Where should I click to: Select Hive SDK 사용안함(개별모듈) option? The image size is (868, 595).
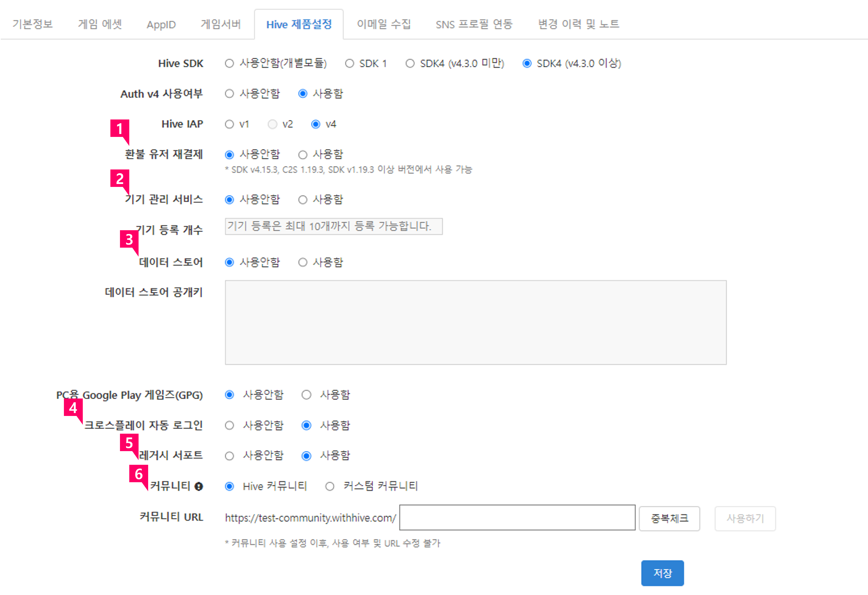coord(229,64)
